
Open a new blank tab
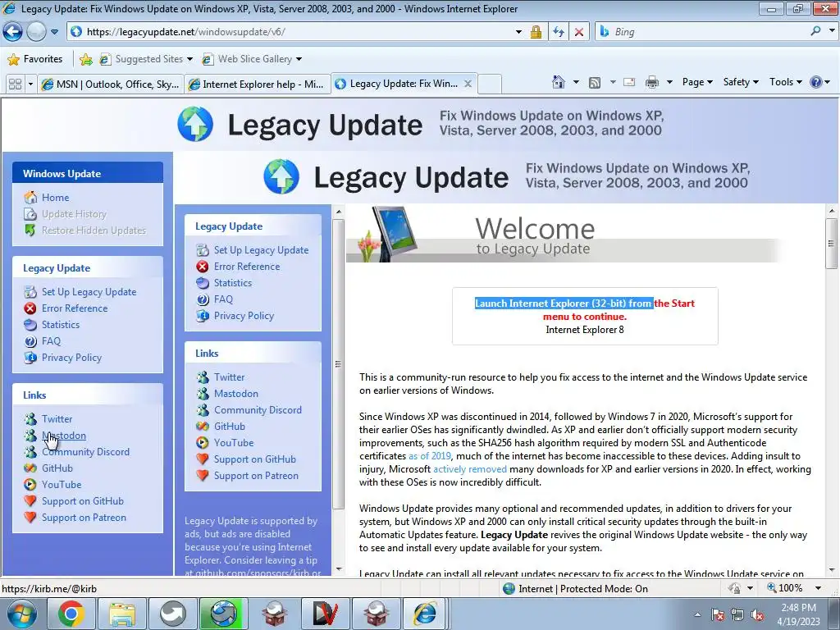pyautogui.click(x=490, y=84)
